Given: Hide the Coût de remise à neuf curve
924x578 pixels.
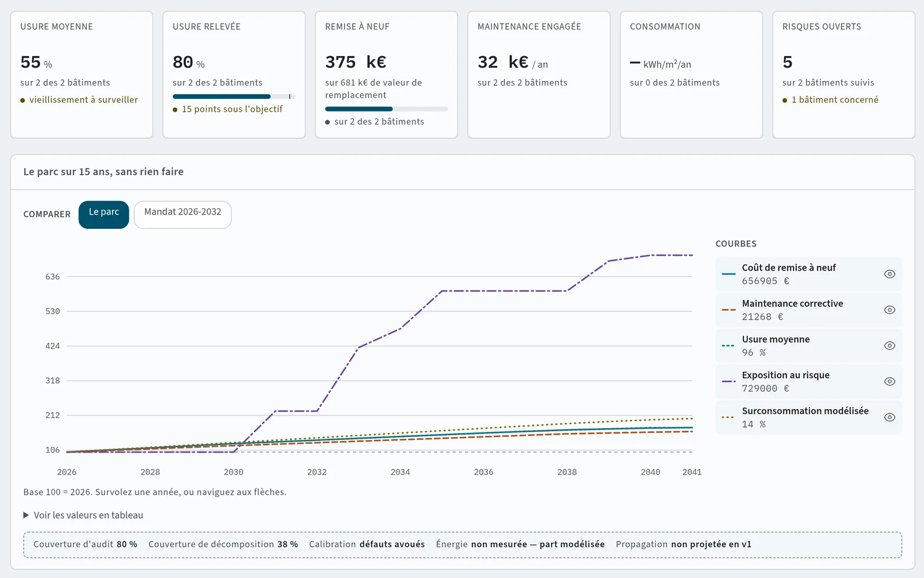Looking at the screenshot, I should (x=889, y=274).
